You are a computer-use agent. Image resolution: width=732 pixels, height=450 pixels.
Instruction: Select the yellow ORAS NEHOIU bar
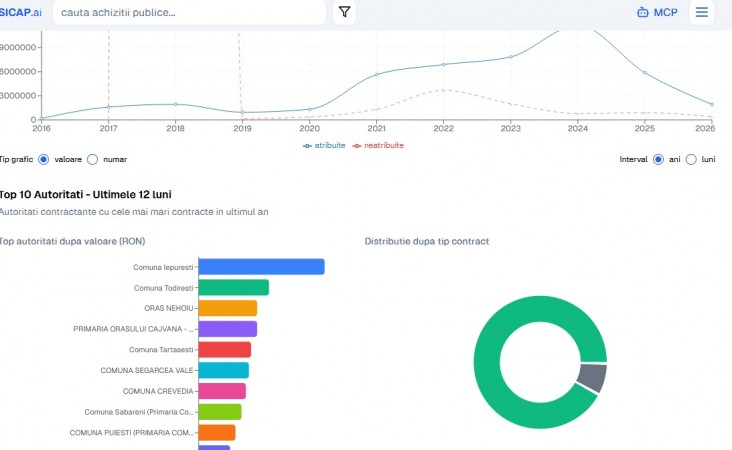tap(228, 308)
